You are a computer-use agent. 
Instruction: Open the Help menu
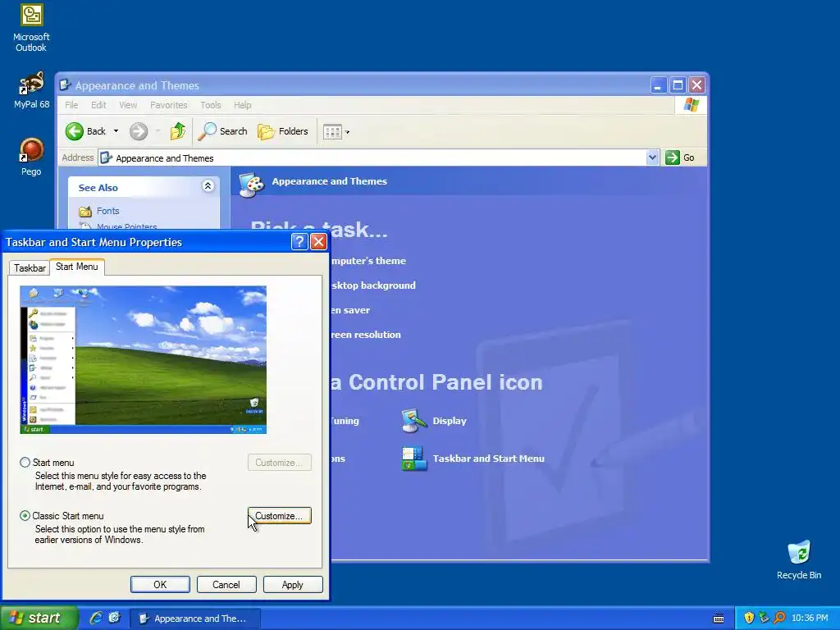click(242, 105)
